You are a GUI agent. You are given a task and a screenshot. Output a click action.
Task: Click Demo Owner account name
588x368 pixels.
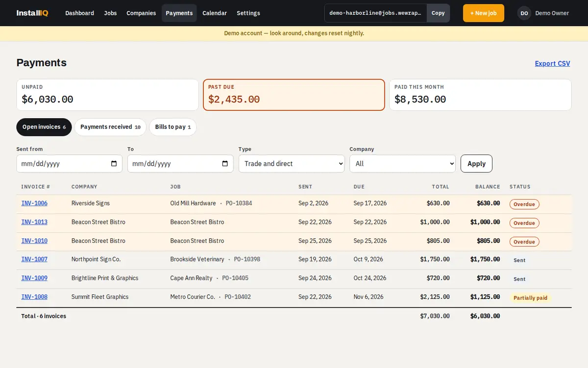(552, 13)
